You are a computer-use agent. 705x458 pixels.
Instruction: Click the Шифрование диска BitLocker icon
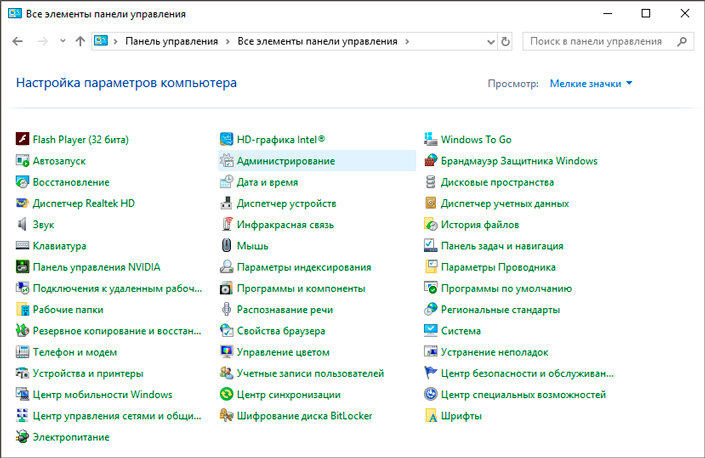pyautogui.click(x=226, y=415)
